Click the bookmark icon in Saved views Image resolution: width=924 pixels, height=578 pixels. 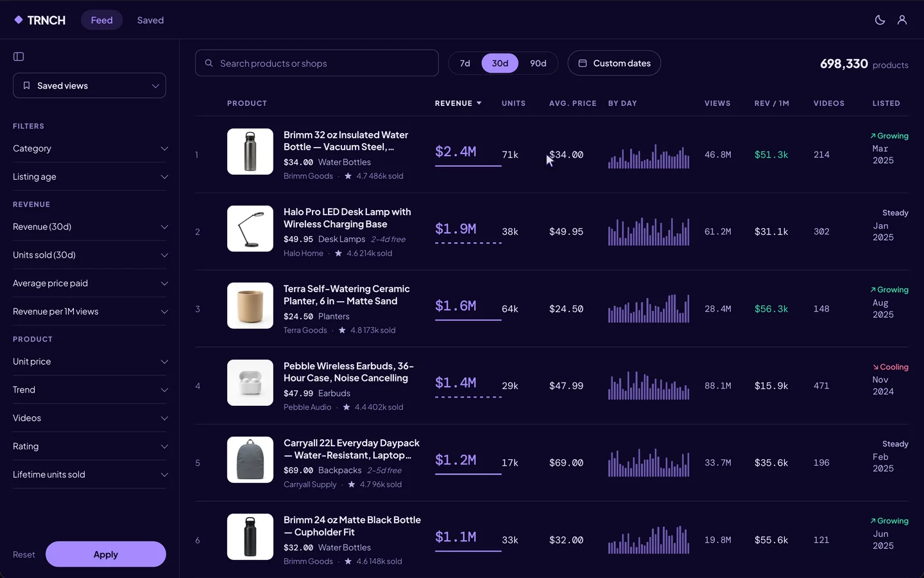click(x=26, y=85)
